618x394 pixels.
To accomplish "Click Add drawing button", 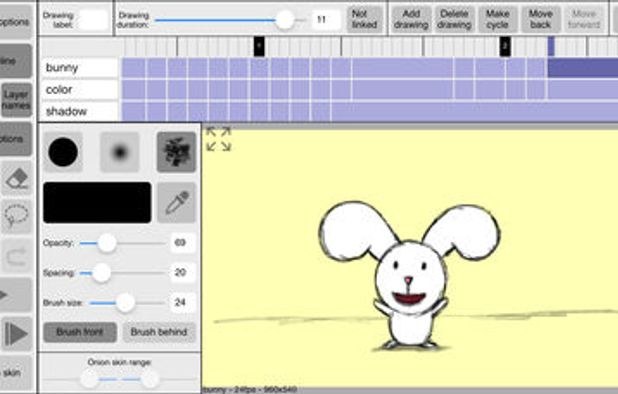I will (x=411, y=19).
